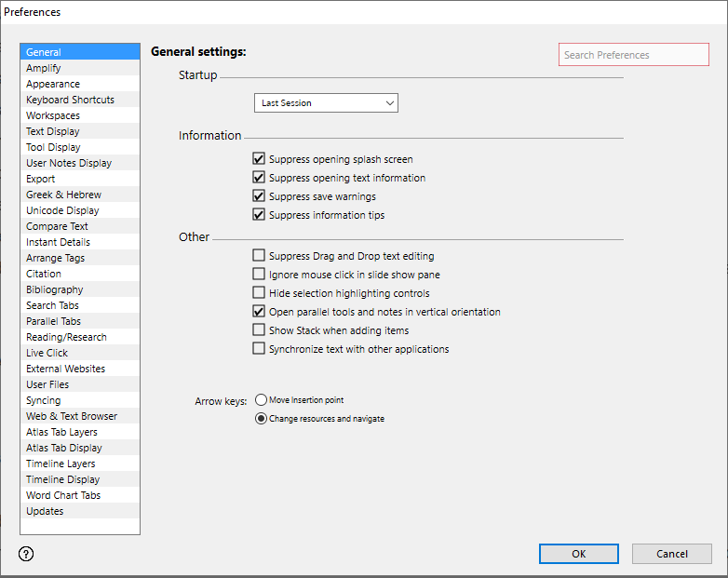
Task: Open the Updates preferences page
Action: pos(45,511)
